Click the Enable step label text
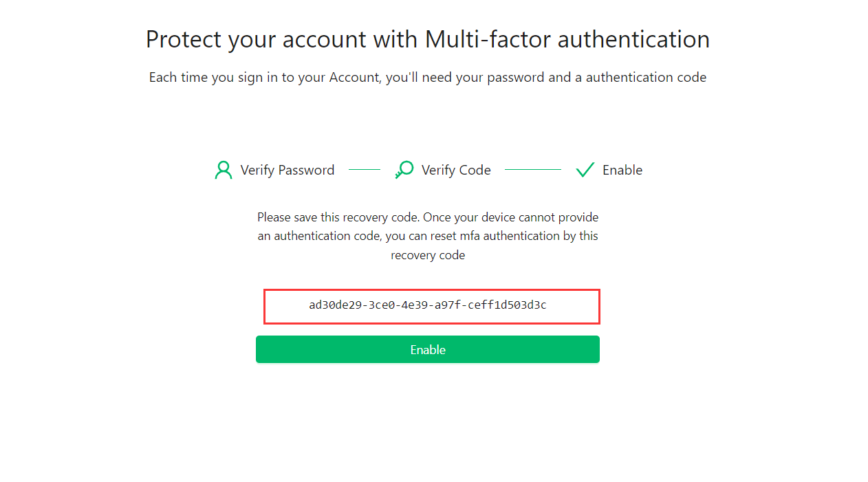Screen dimensions: 868x482 click(x=622, y=170)
